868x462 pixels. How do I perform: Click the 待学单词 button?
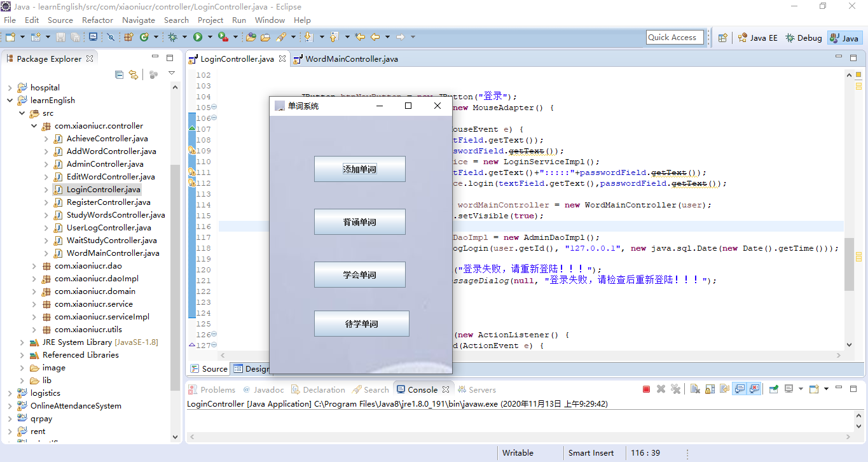[361, 323]
